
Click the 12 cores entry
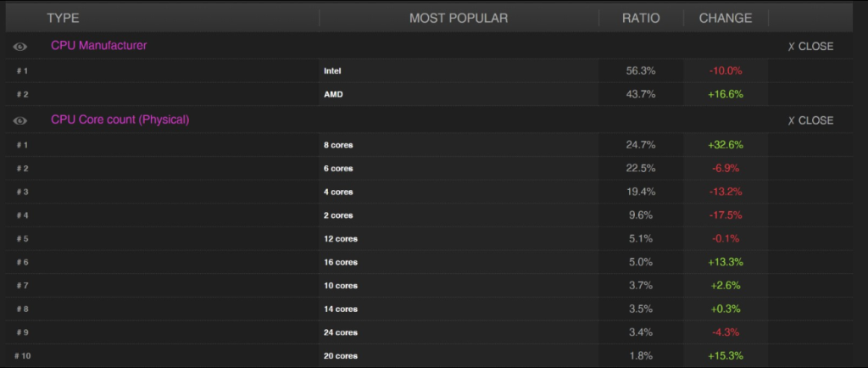pyautogui.click(x=341, y=239)
